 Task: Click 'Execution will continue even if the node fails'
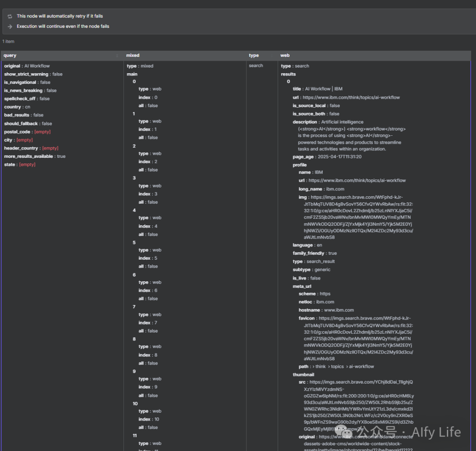[x=63, y=26]
